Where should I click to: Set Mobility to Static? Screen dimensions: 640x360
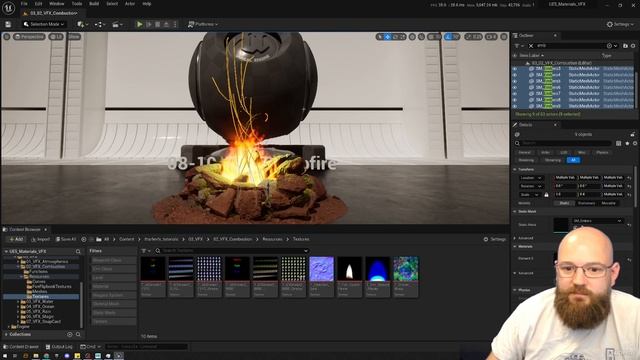(564, 203)
